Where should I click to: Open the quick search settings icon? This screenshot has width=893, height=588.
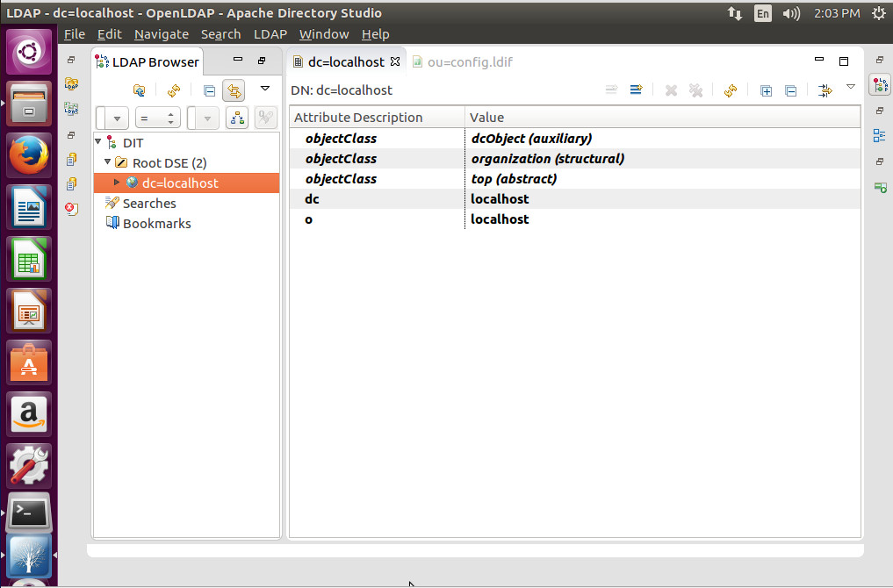pyautogui.click(x=265, y=118)
